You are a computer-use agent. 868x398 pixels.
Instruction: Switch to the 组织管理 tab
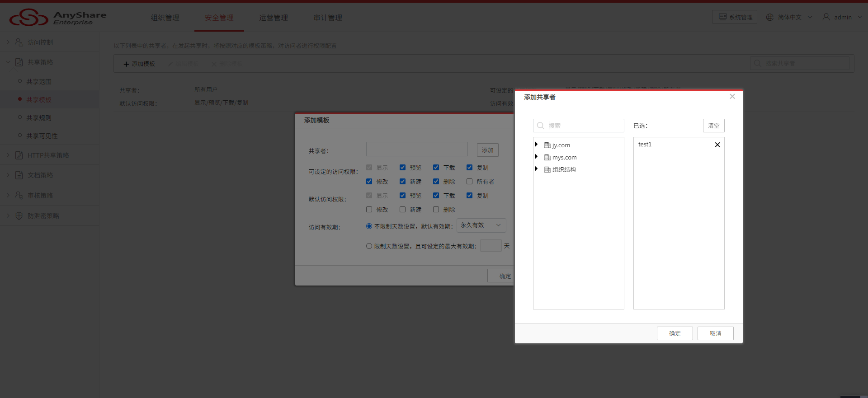click(165, 18)
